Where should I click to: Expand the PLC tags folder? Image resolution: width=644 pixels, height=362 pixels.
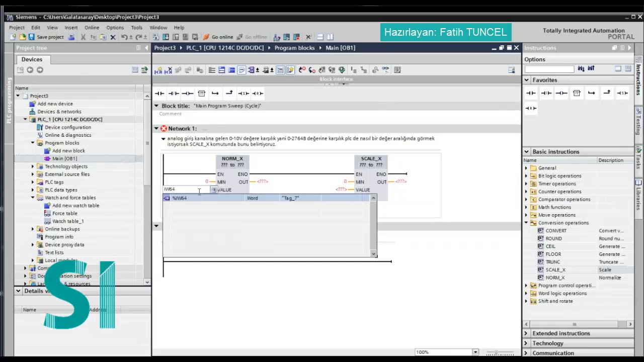click(x=33, y=182)
